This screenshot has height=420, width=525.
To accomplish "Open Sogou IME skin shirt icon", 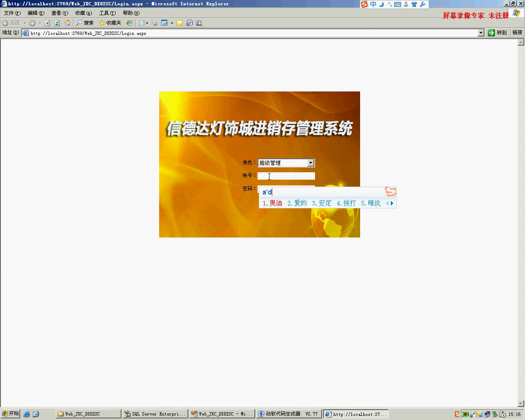I will pos(414,5).
